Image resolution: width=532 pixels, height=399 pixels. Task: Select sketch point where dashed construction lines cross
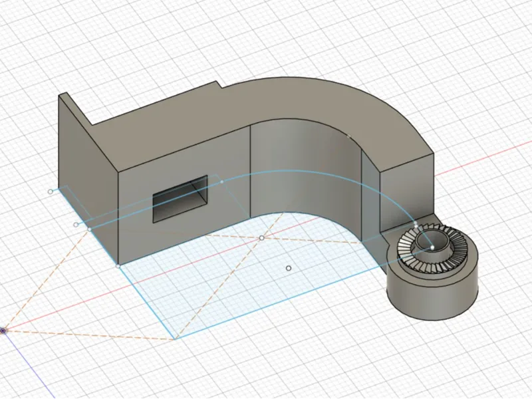tap(261, 238)
